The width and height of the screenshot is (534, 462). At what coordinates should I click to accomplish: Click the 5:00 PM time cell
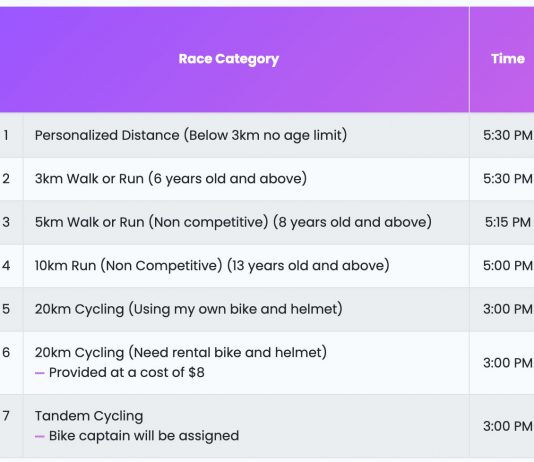[507, 266]
